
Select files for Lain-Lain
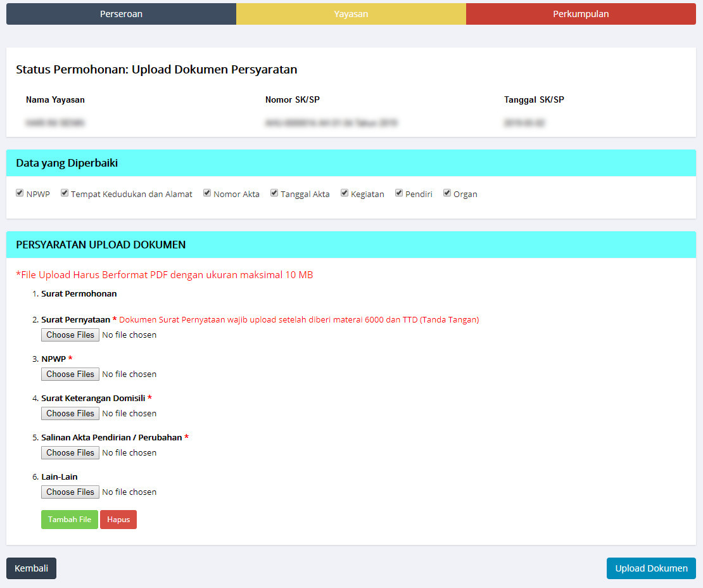tap(70, 492)
